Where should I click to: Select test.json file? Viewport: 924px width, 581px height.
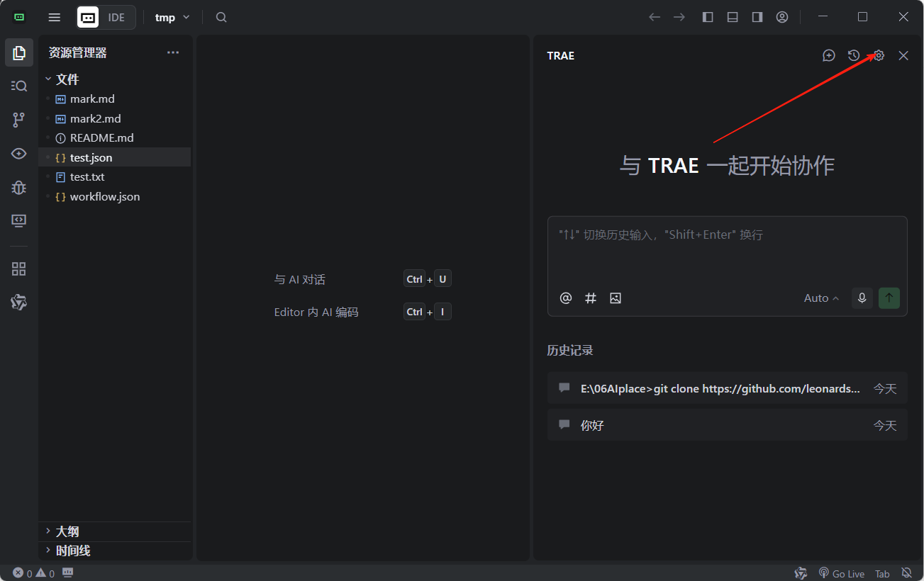(x=115, y=157)
